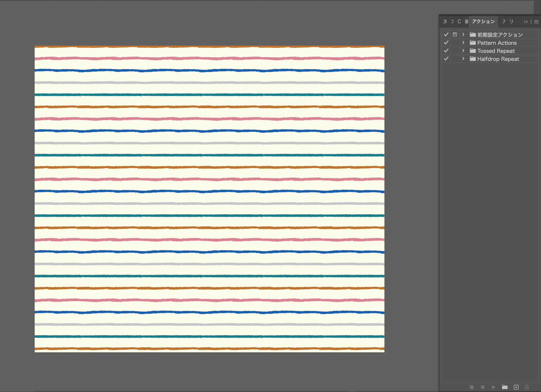The image size is (541, 392).
Task: Click the double-arrow panel collapse icon
Action: tap(526, 22)
